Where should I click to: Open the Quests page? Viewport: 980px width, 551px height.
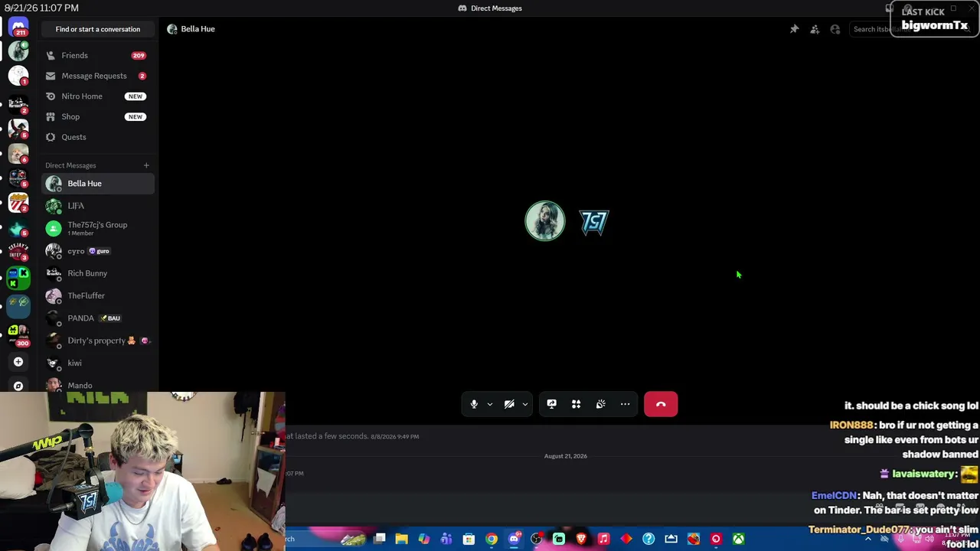click(96, 137)
